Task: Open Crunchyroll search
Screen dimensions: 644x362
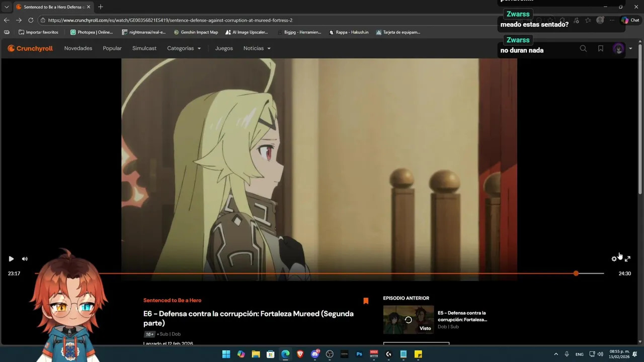Action: (583, 48)
